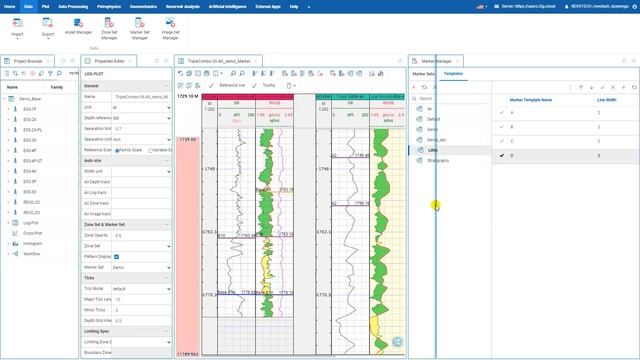Viewport: 640px width, 360px height.
Task: Open the Plot ribbon tab
Action: (x=45, y=7)
